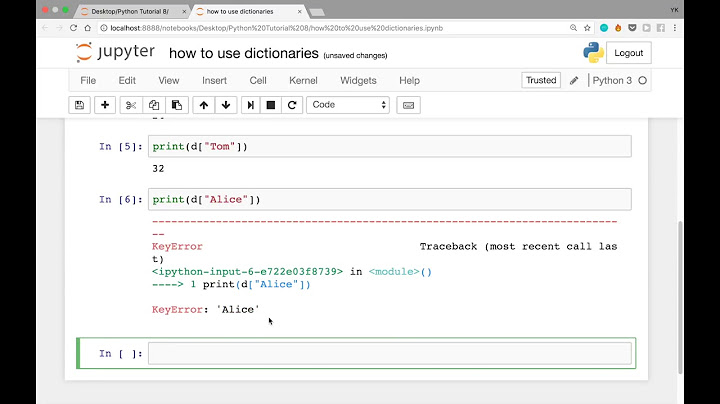Paste cells below icon

pos(177,105)
